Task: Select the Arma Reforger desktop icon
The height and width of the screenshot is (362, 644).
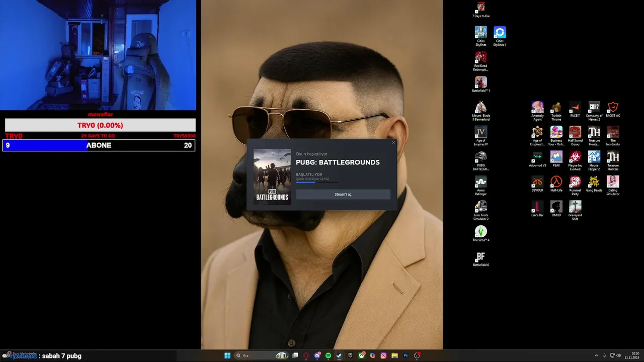Action: 481,186
